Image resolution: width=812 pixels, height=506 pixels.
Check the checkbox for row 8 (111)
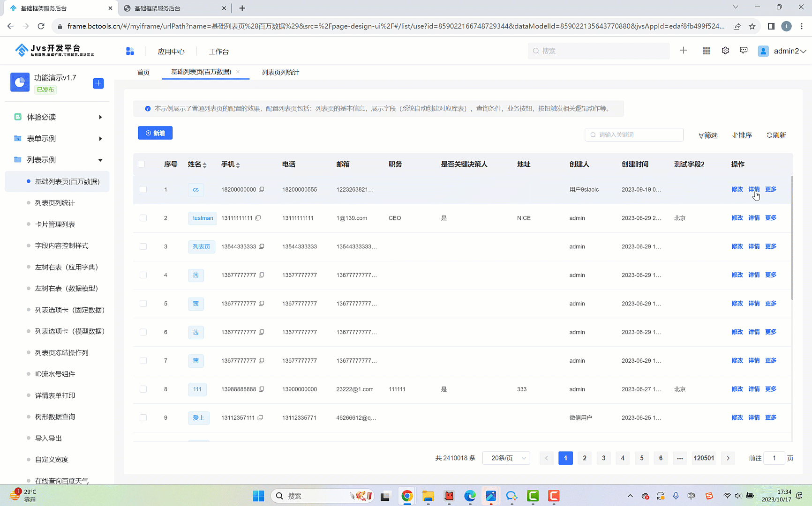[x=143, y=389]
